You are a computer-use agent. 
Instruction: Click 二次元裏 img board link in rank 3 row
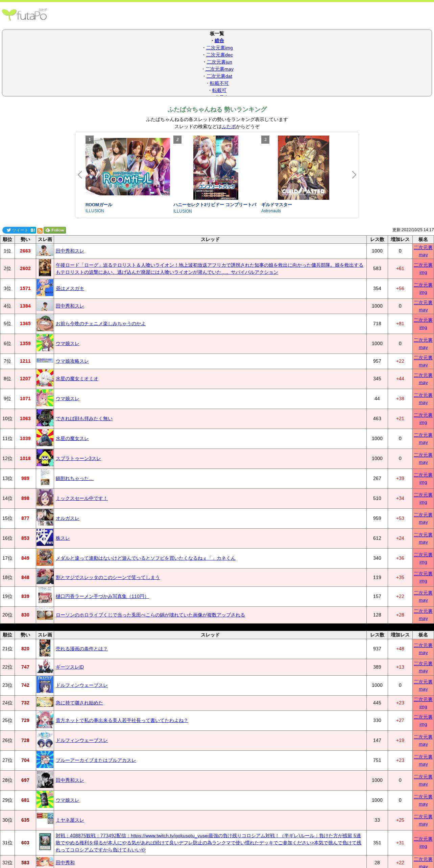coord(423,289)
